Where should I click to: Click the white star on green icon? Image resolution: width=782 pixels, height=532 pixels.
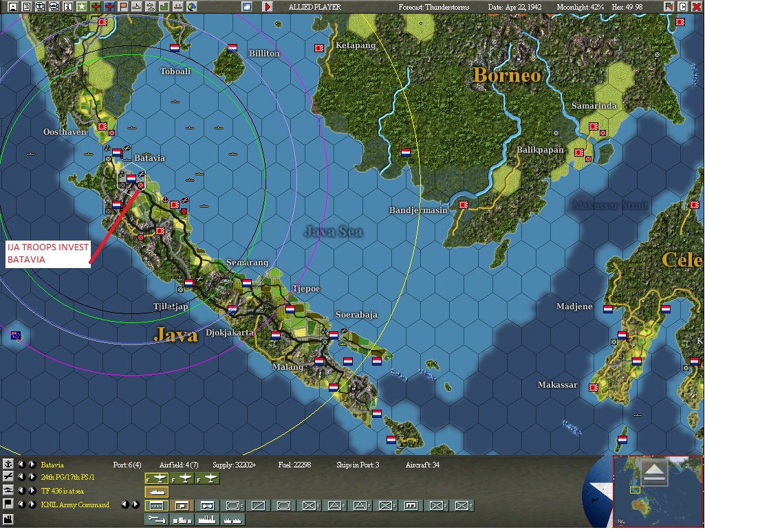(82, 6)
